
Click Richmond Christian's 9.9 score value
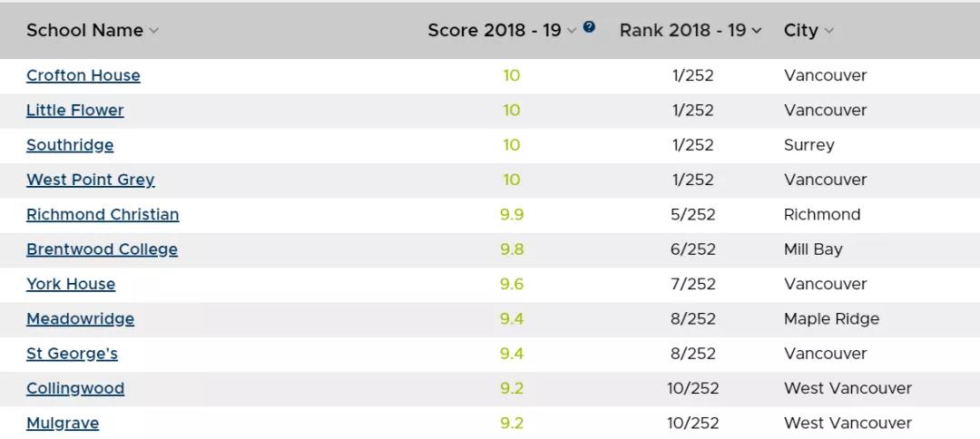[512, 215]
